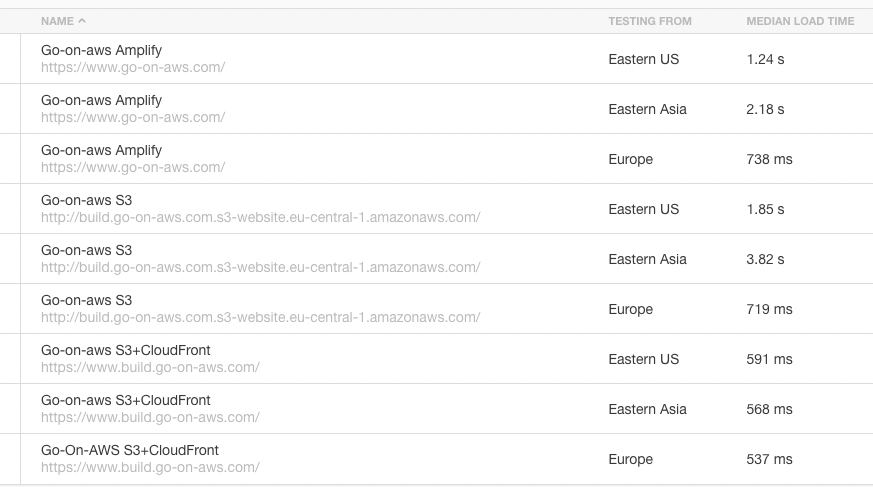Click Eastern Asia in the CloudFront row
873x487 pixels.
pos(647,409)
